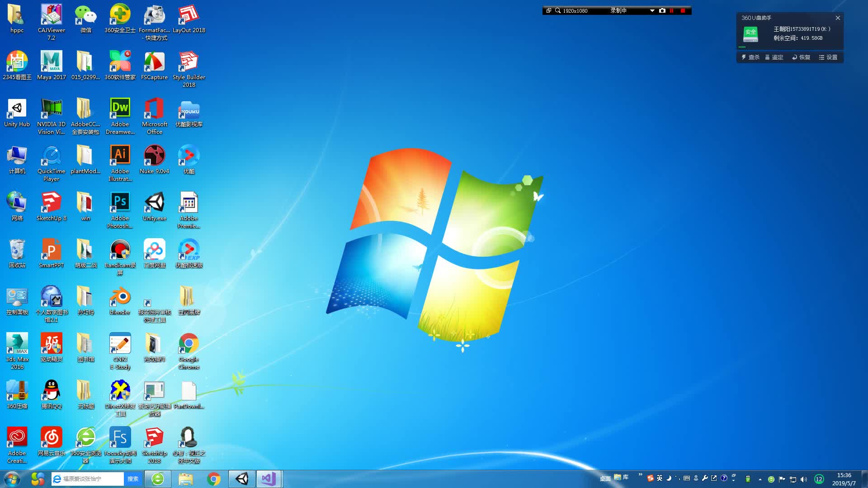Select the Blender desktop icon

point(120,301)
